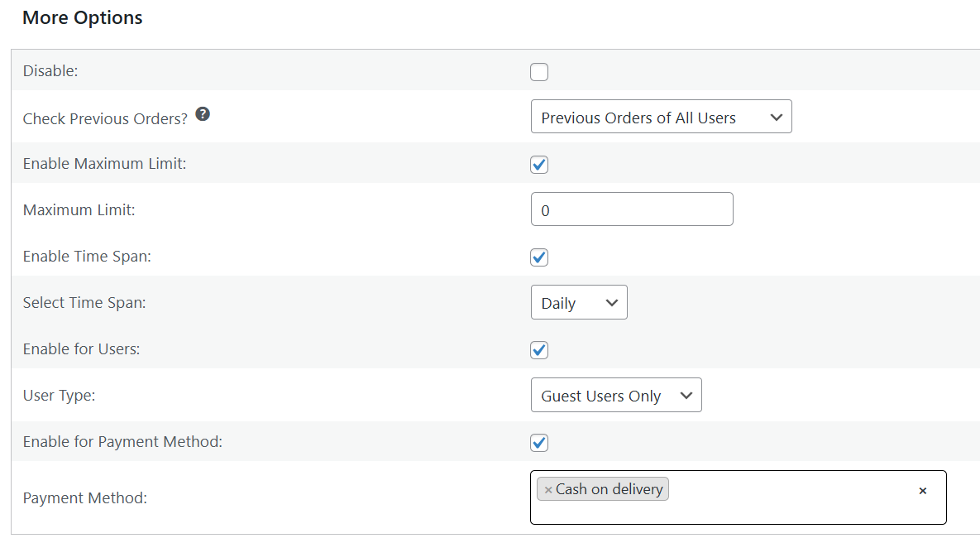Uncheck Enable Maximum Limit
980x543 pixels.
[x=538, y=165]
